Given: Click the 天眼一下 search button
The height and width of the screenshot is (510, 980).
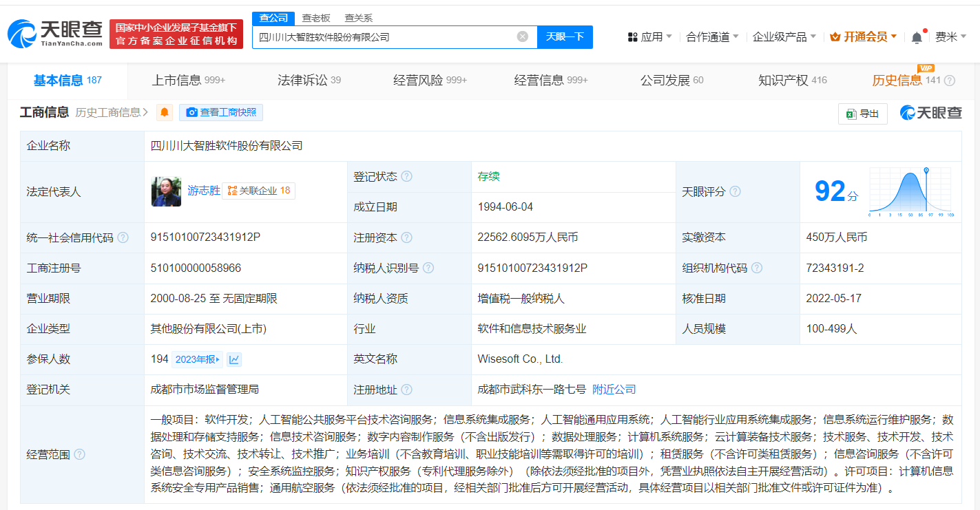Looking at the screenshot, I should (x=565, y=37).
